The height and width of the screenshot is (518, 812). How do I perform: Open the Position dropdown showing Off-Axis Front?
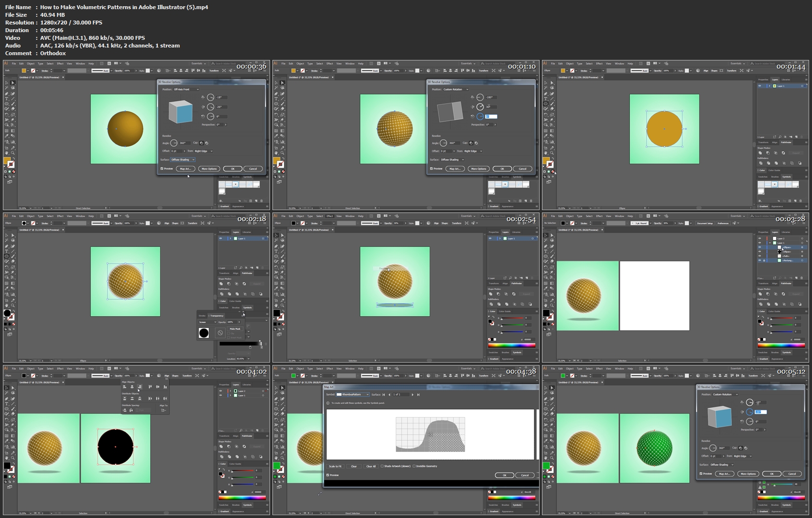click(186, 89)
